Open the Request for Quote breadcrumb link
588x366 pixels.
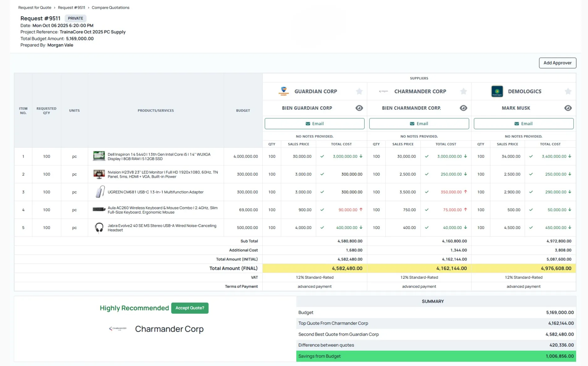click(34, 8)
